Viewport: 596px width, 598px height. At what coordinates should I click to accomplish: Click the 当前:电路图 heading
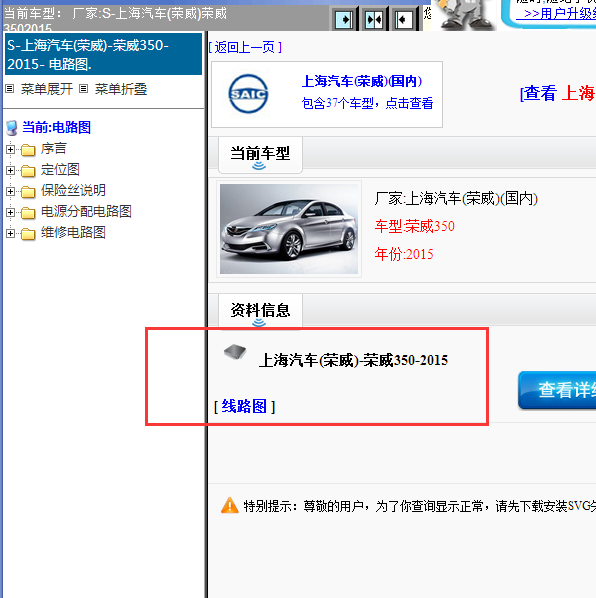pos(56,127)
